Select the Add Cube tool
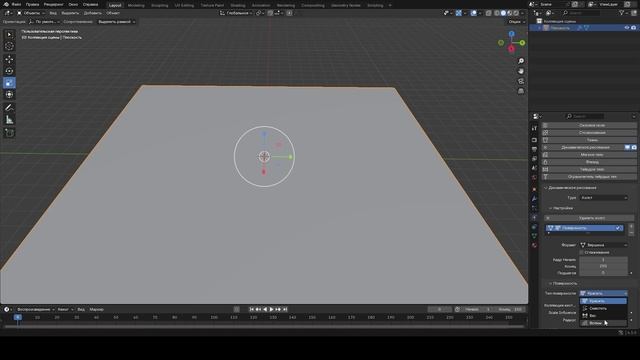This screenshot has width=640, height=360. [x=9, y=133]
